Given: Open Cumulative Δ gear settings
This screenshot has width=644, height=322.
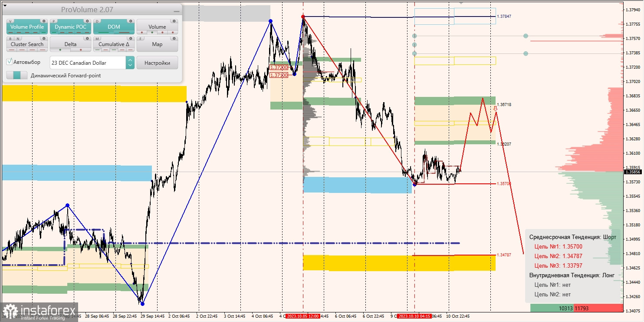Looking at the screenshot, I should [x=130, y=38].
